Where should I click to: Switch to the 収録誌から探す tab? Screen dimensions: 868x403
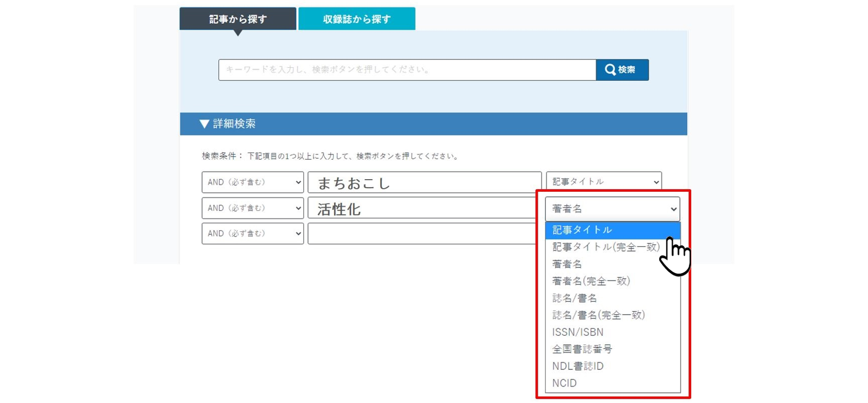pos(357,19)
